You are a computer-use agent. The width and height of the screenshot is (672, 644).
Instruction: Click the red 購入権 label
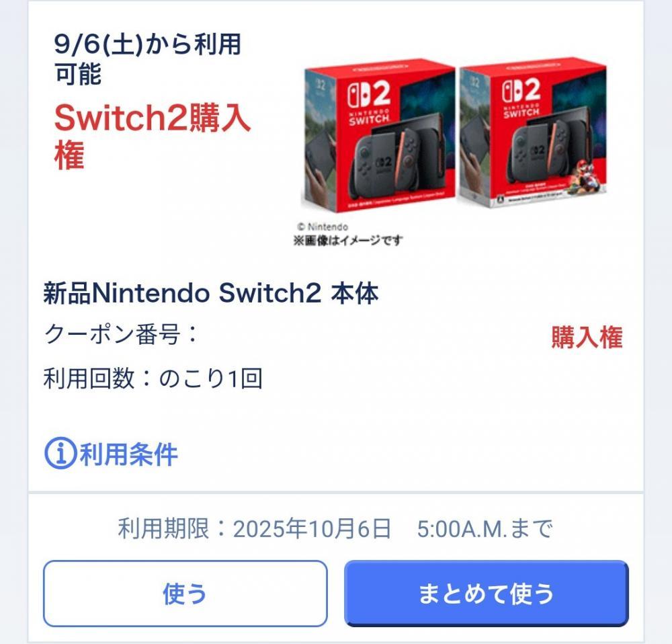pos(587,337)
